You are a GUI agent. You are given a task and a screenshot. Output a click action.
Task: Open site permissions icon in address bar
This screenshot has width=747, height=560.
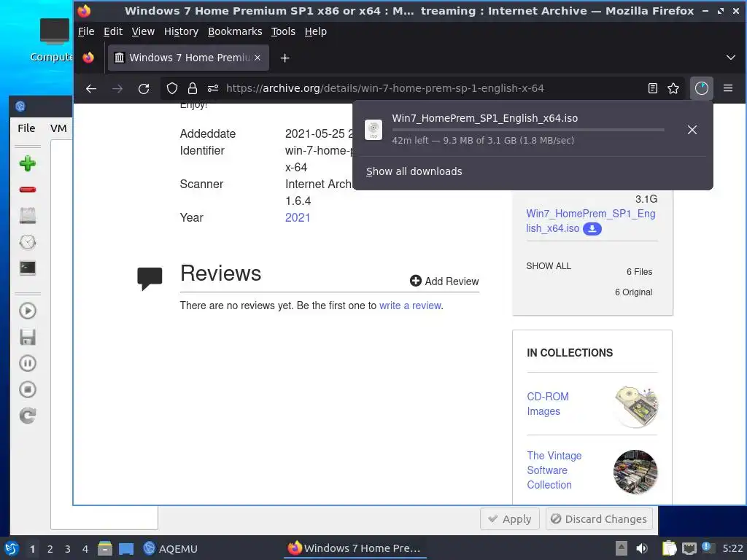click(213, 88)
